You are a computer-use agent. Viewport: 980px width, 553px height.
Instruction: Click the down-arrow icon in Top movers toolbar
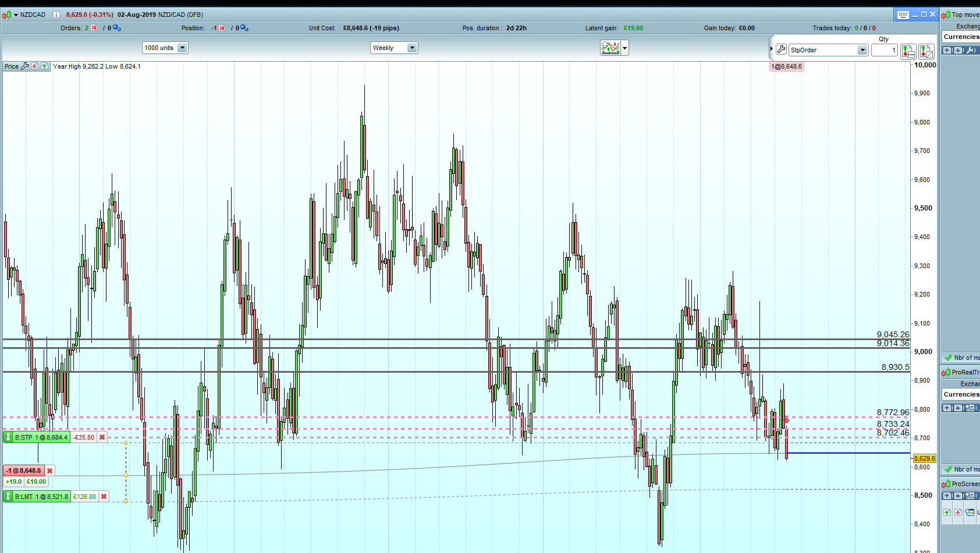[958, 51]
